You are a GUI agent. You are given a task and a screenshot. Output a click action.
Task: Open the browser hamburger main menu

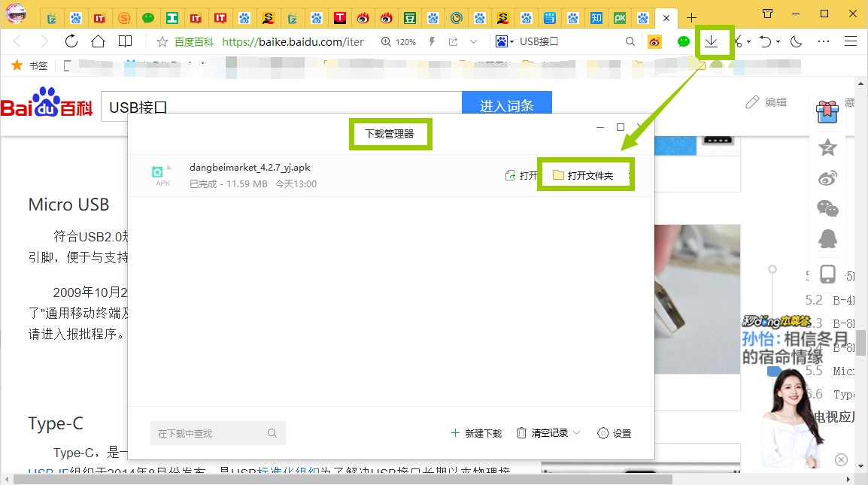click(851, 41)
